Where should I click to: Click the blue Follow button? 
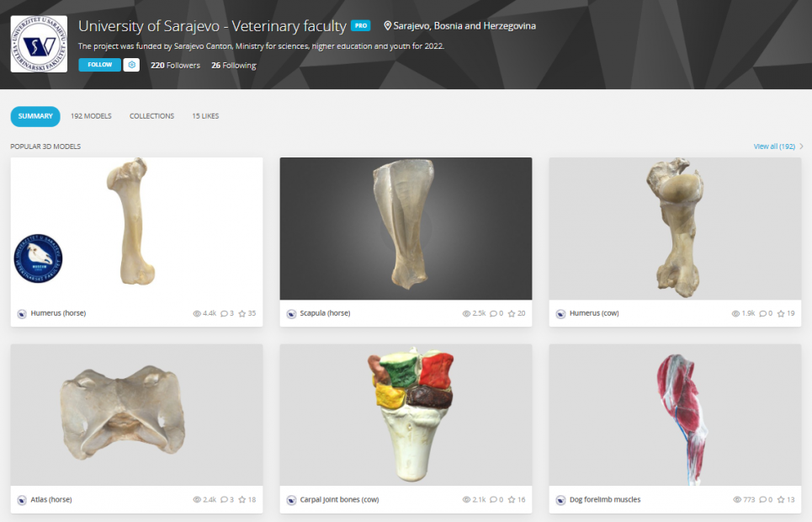pos(99,65)
